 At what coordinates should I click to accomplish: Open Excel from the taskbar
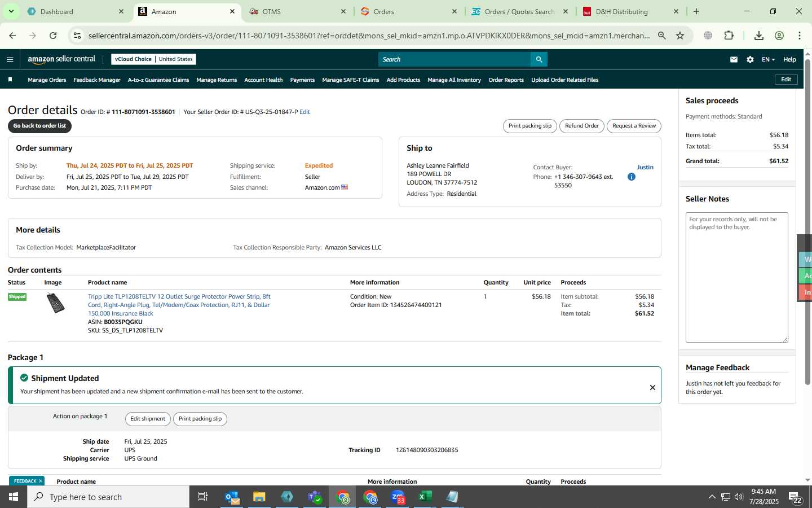(425, 497)
